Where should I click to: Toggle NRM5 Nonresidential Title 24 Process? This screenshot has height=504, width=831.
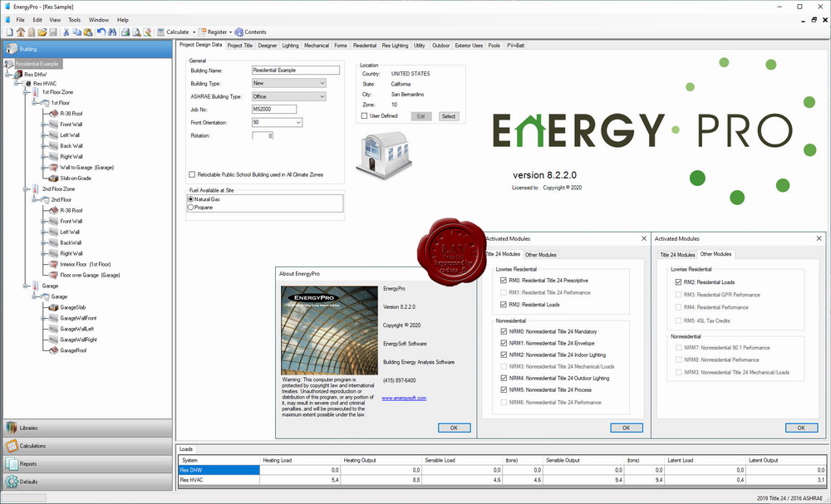click(x=503, y=389)
